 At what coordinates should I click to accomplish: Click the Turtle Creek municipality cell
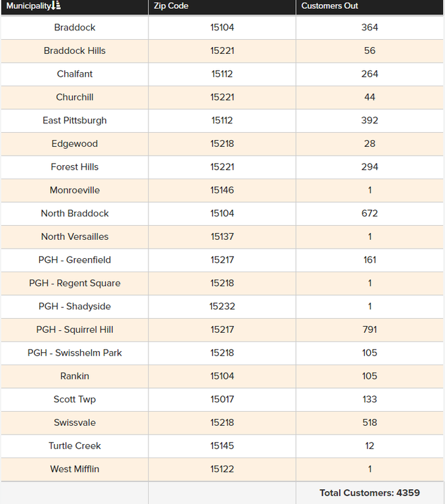[75, 446]
